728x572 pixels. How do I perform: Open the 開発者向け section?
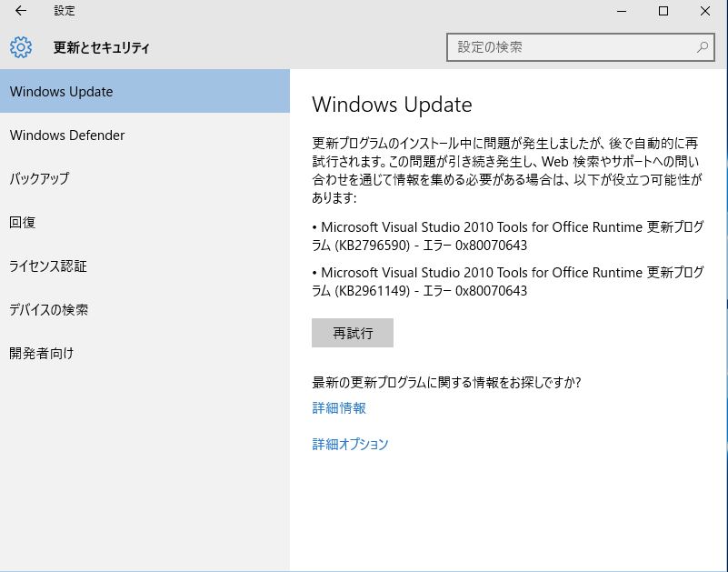[x=145, y=353]
